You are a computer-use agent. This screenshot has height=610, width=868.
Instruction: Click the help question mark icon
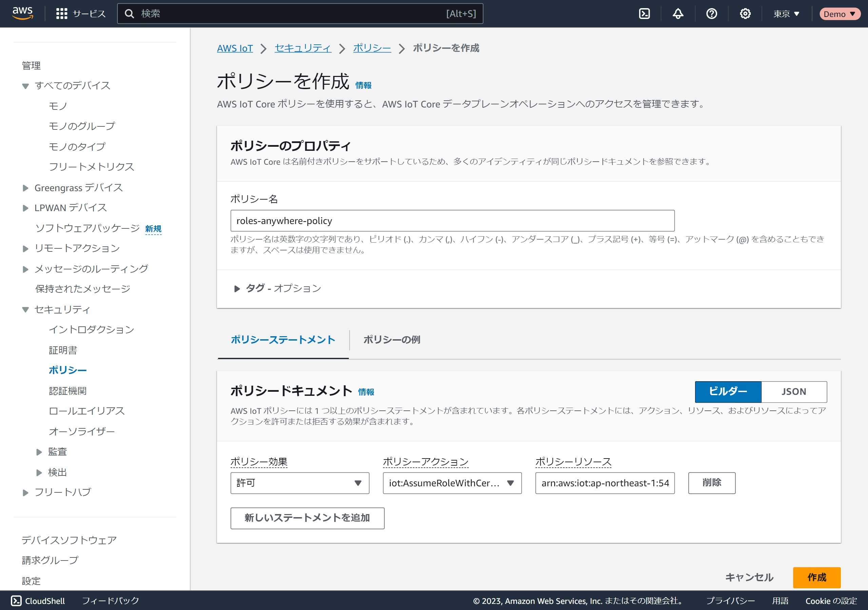711,14
